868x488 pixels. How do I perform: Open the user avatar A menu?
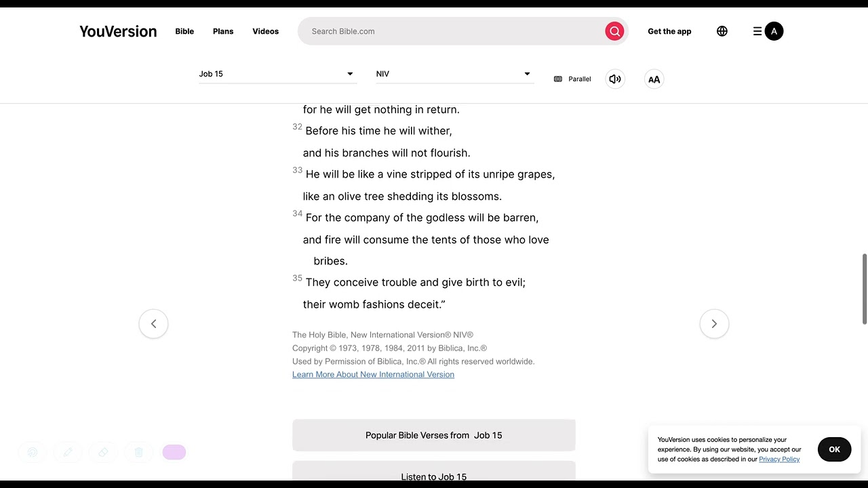[774, 31]
